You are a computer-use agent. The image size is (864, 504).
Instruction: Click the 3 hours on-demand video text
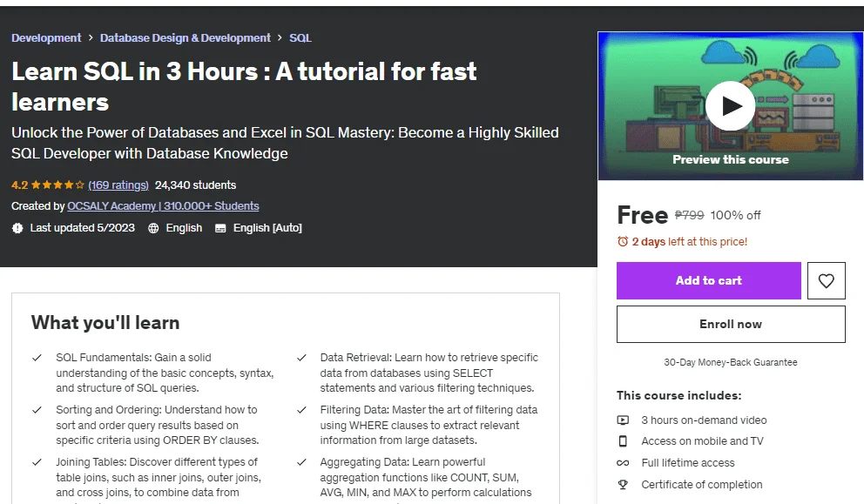tap(705, 420)
